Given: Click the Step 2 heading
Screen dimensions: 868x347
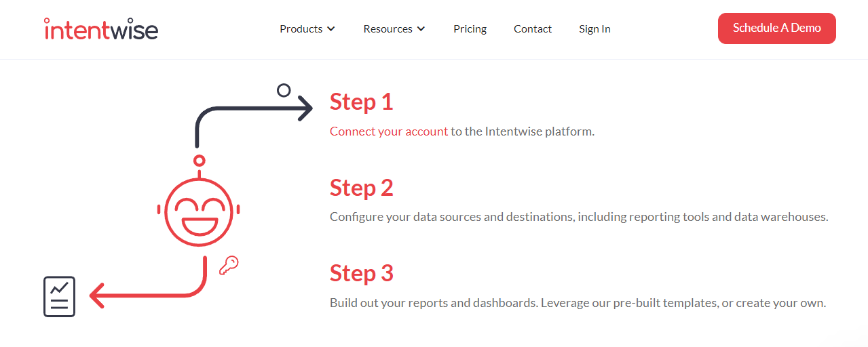Looking at the screenshot, I should (361, 188).
